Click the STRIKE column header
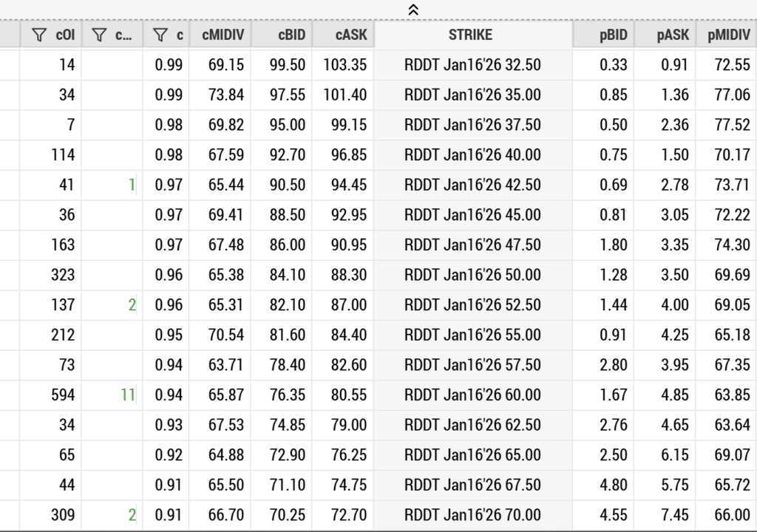Image resolution: width=757 pixels, height=532 pixels. coord(471,35)
